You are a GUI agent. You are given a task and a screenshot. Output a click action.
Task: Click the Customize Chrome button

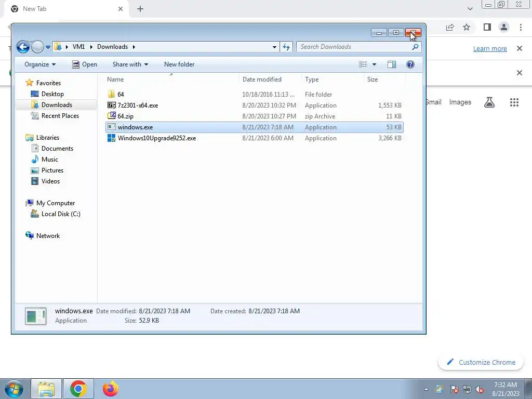pos(481,362)
